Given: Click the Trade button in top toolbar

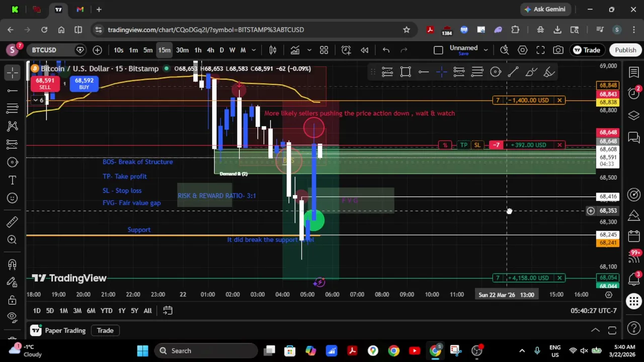Looking at the screenshot, I should 587,50.
